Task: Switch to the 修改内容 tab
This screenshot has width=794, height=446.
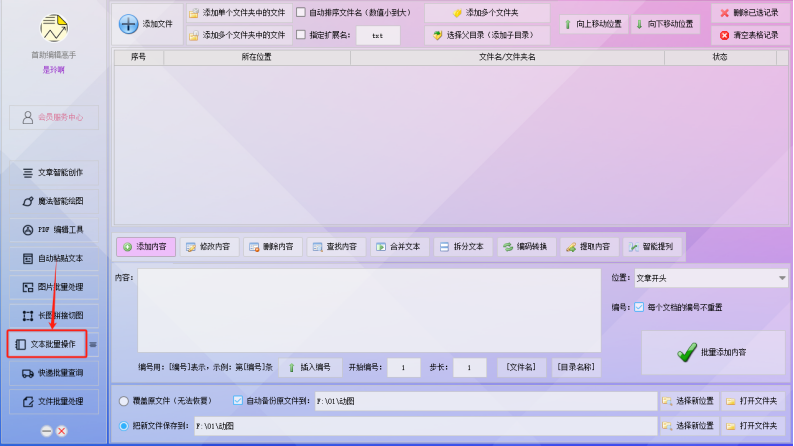Action: [209, 247]
